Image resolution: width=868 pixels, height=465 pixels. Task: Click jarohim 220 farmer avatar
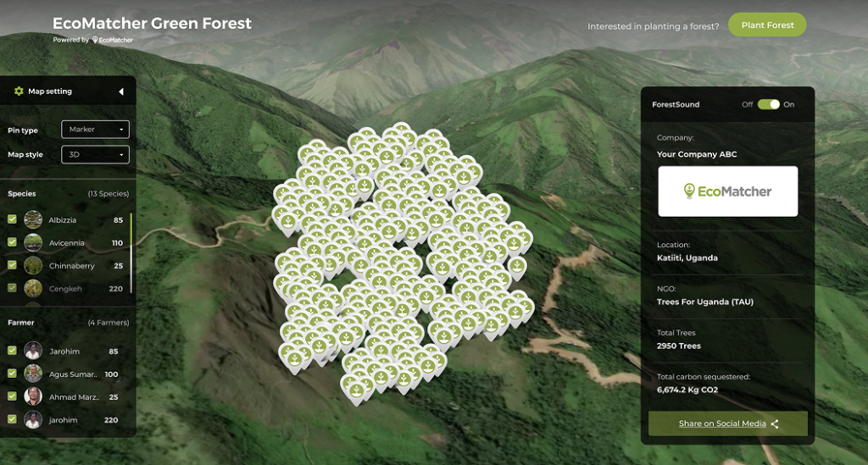33,419
